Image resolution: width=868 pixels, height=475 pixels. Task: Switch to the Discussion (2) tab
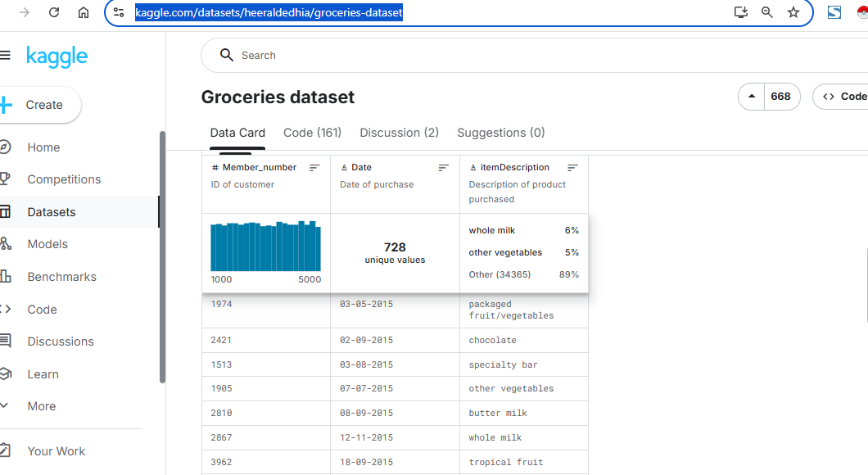(399, 133)
